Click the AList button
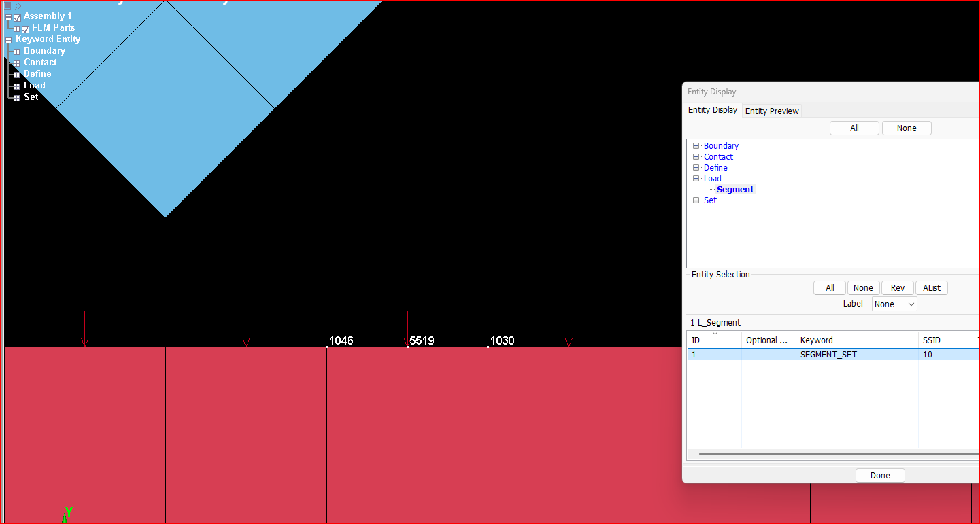The height and width of the screenshot is (524, 980). (932, 287)
